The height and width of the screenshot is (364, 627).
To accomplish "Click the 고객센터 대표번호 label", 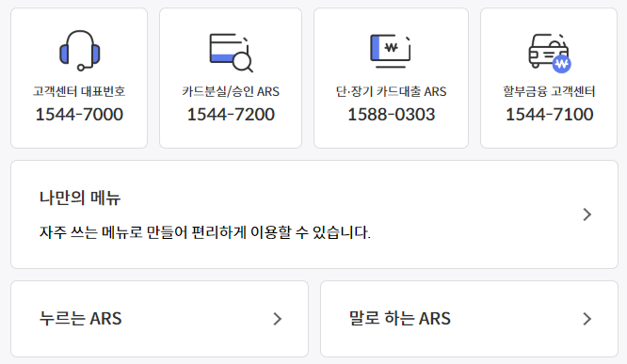I will coord(79,91).
